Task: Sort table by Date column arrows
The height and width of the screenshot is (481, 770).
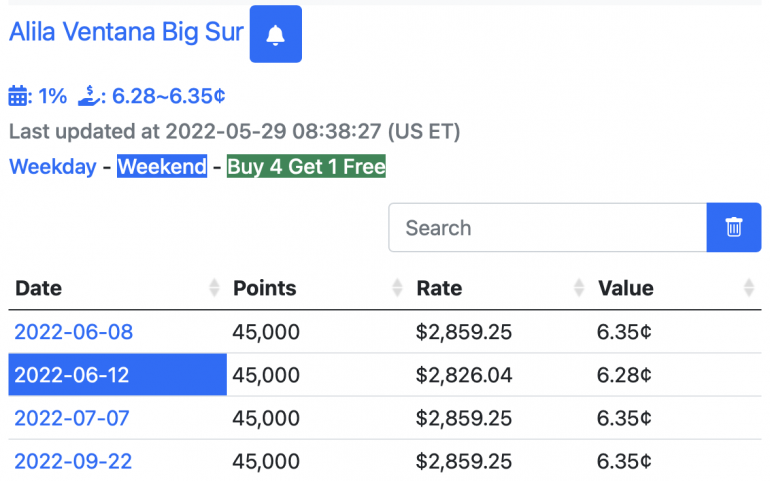Action: pyautogui.click(x=213, y=288)
